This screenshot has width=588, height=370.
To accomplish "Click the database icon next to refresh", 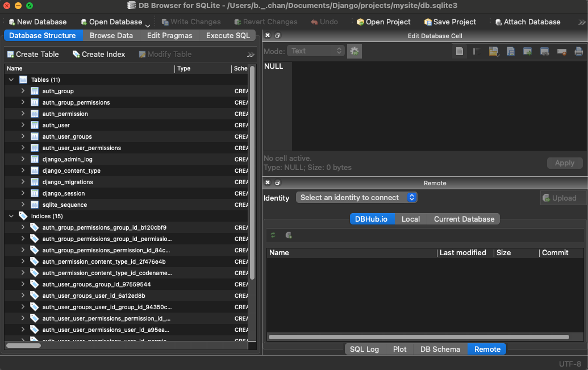I will [289, 235].
